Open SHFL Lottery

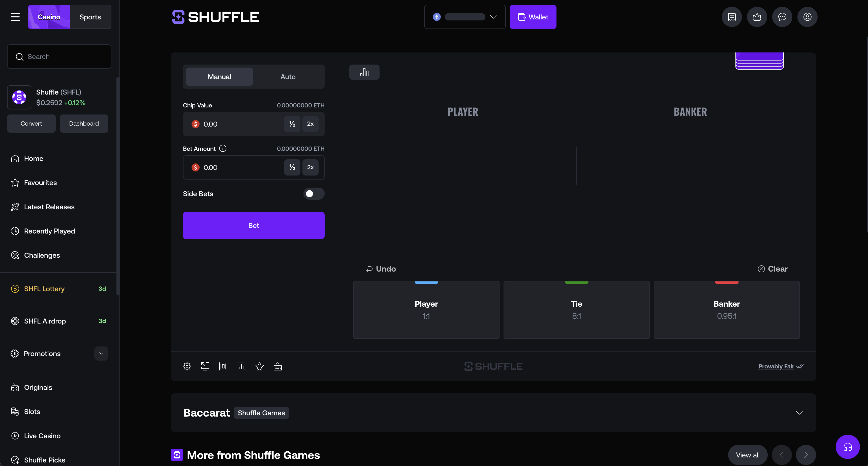pyautogui.click(x=58, y=289)
